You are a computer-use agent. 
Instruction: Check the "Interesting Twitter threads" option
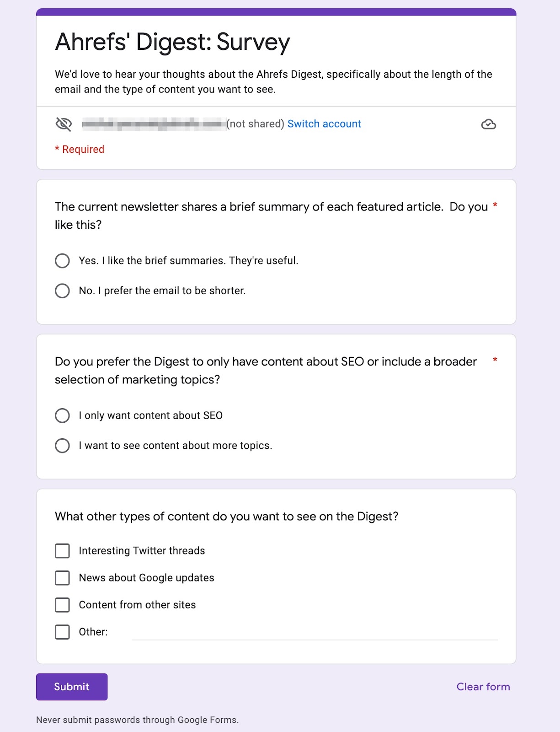point(62,551)
